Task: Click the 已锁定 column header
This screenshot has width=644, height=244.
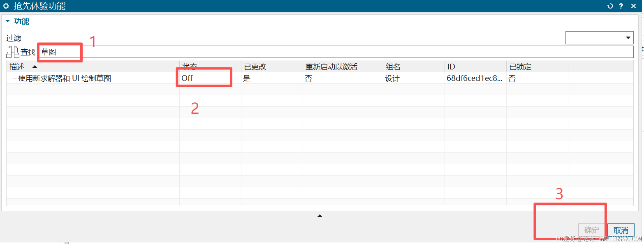Action: pyautogui.click(x=537, y=67)
